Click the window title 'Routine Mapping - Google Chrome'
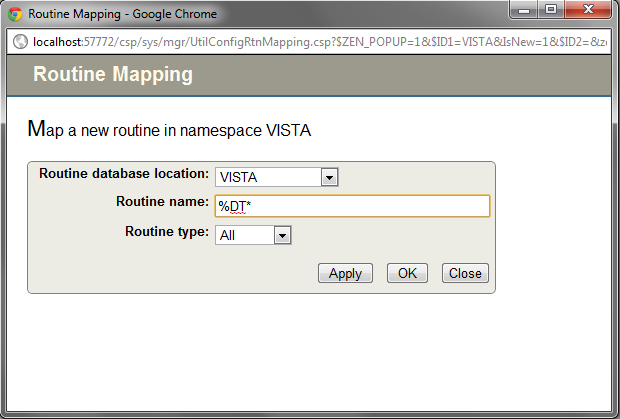The width and height of the screenshot is (620, 419). (x=122, y=15)
